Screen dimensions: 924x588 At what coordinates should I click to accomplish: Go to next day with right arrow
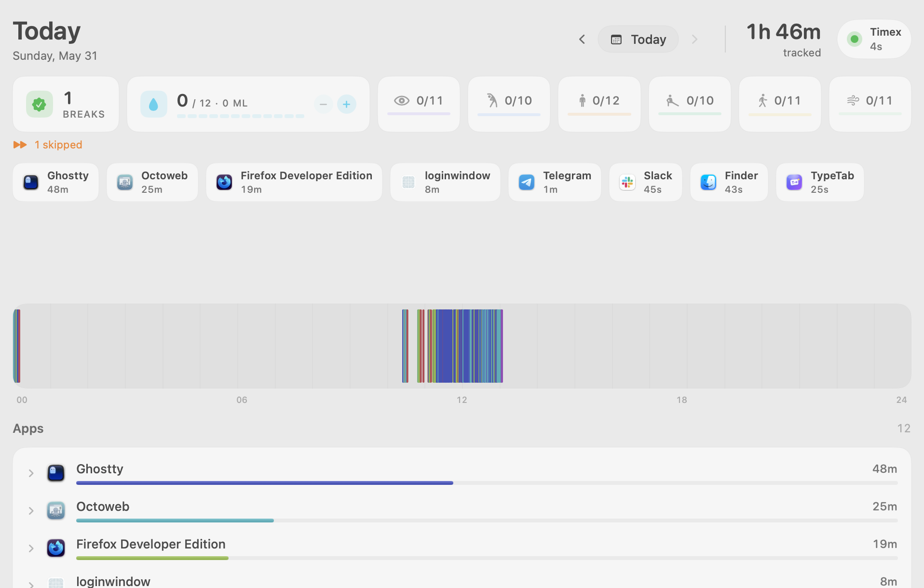[694, 39]
